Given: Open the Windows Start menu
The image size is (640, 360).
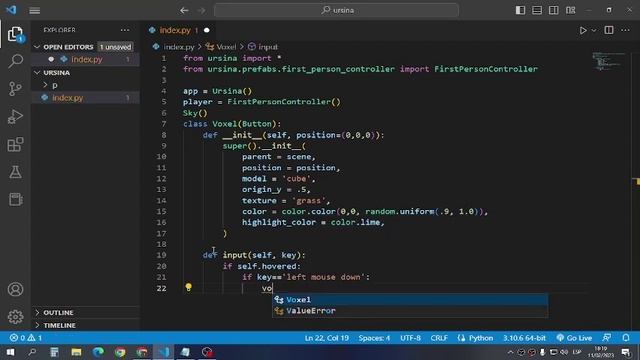Looking at the screenshot, I should (x=10, y=352).
